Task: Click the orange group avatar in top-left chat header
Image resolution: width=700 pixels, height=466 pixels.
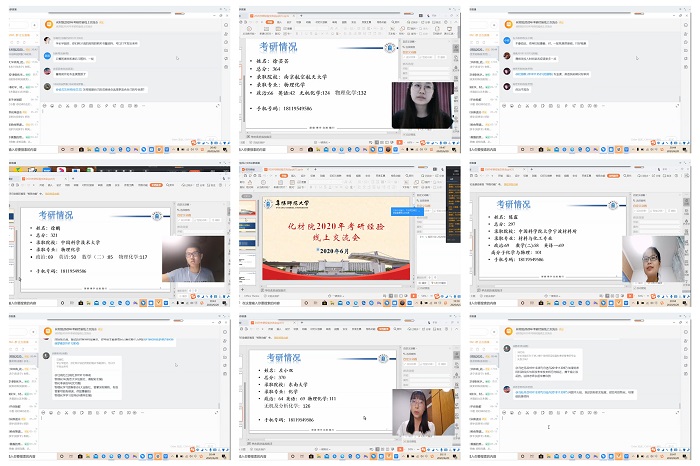Action: tap(47, 22)
